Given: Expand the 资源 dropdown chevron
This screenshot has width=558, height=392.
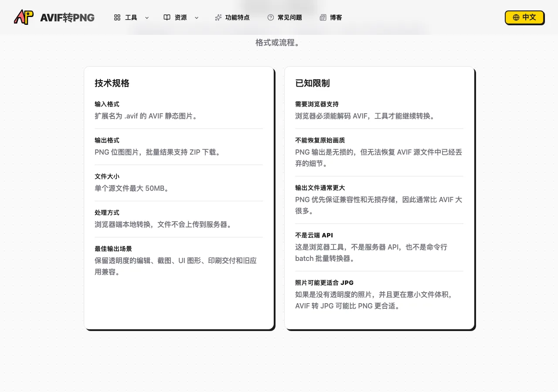Looking at the screenshot, I should [197, 17].
